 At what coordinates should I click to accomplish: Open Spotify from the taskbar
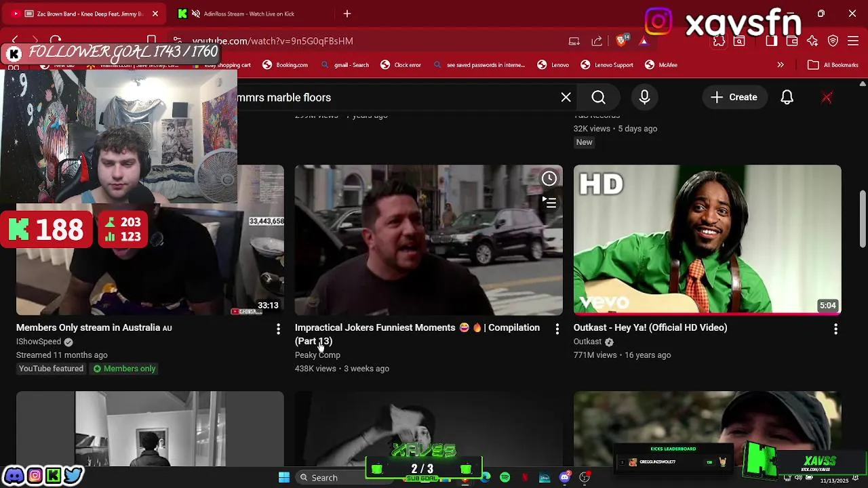pos(505,478)
